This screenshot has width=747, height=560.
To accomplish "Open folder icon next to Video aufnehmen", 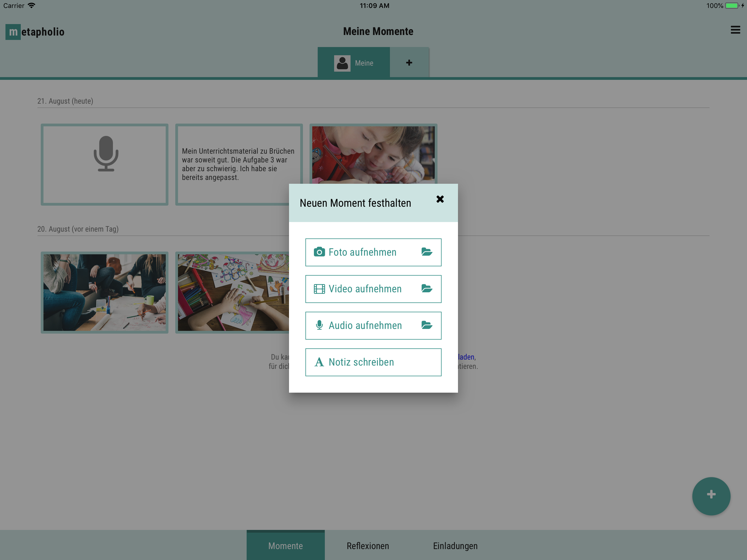I will click(427, 289).
